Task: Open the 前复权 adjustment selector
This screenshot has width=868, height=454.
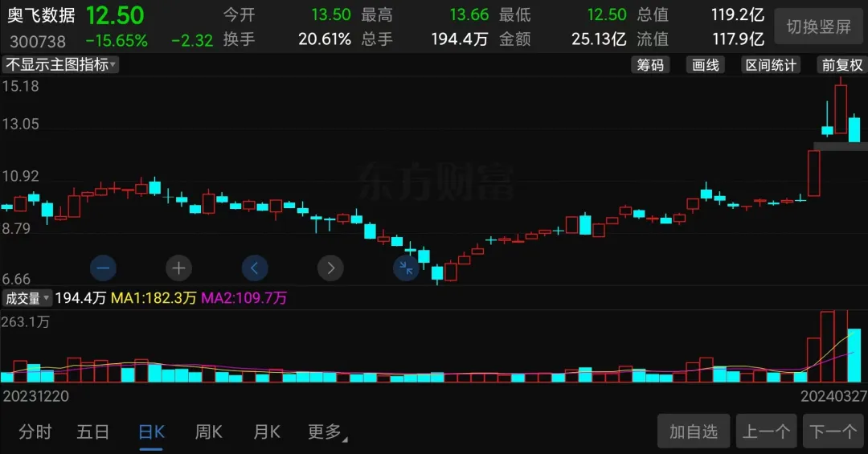Action: [x=842, y=65]
